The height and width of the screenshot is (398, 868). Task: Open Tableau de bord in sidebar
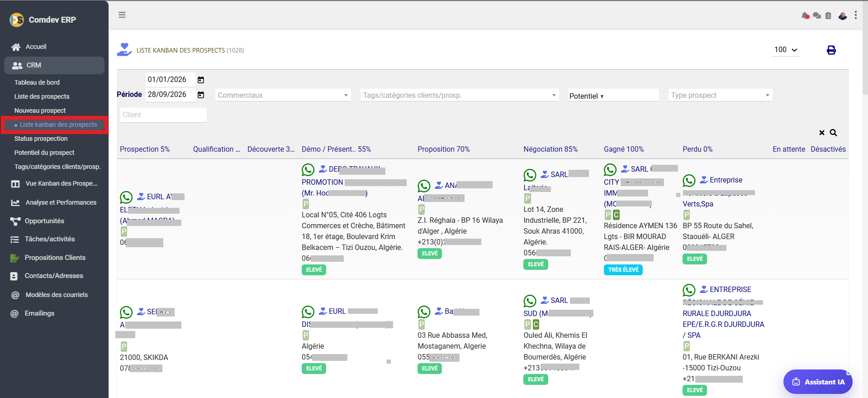click(37, 82)
